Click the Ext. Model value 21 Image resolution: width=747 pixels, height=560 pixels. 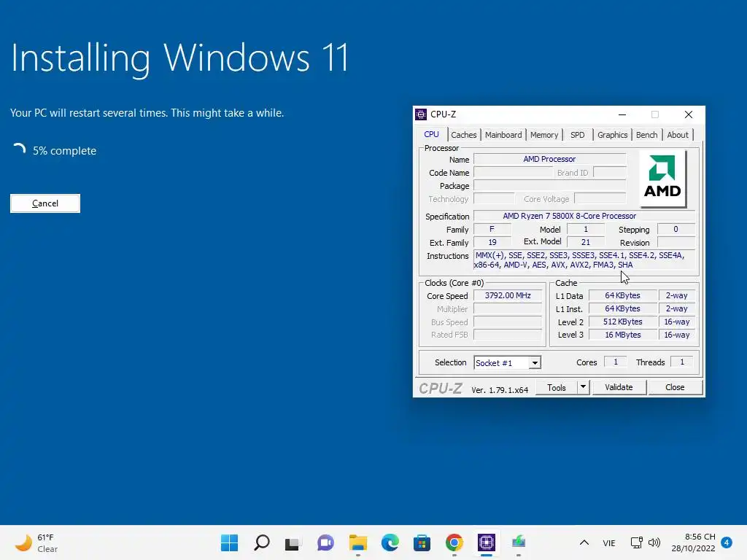tap(586, 242)
